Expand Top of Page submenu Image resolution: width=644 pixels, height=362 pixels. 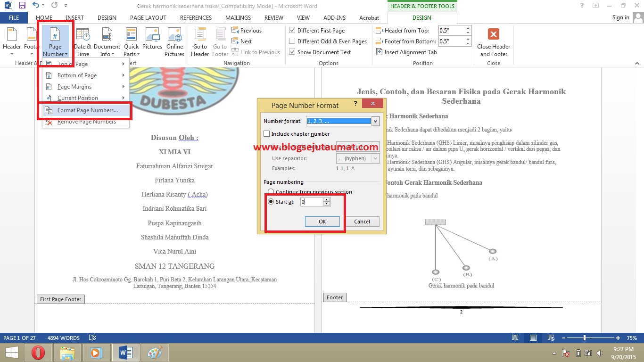85,64
